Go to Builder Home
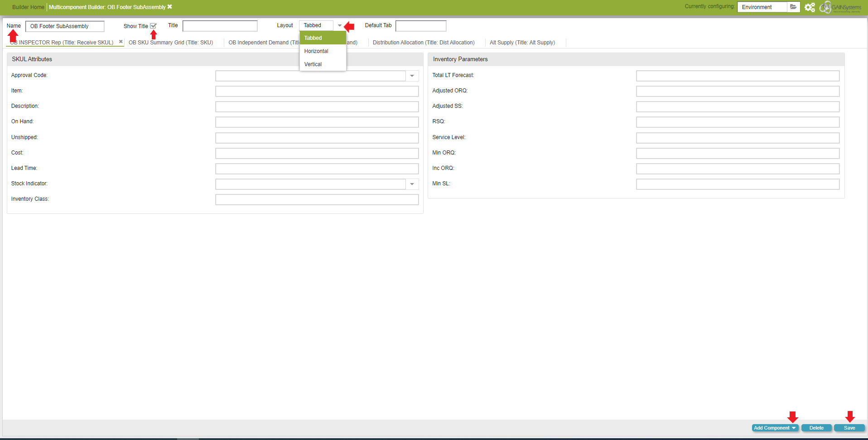868x440 pixels. (x=28, y=7)
